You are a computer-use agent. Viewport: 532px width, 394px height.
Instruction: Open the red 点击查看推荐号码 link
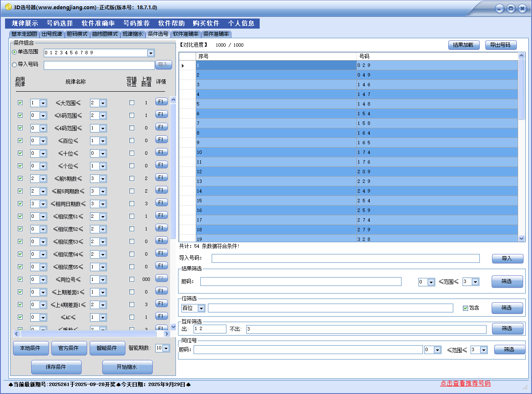[465, 383]
